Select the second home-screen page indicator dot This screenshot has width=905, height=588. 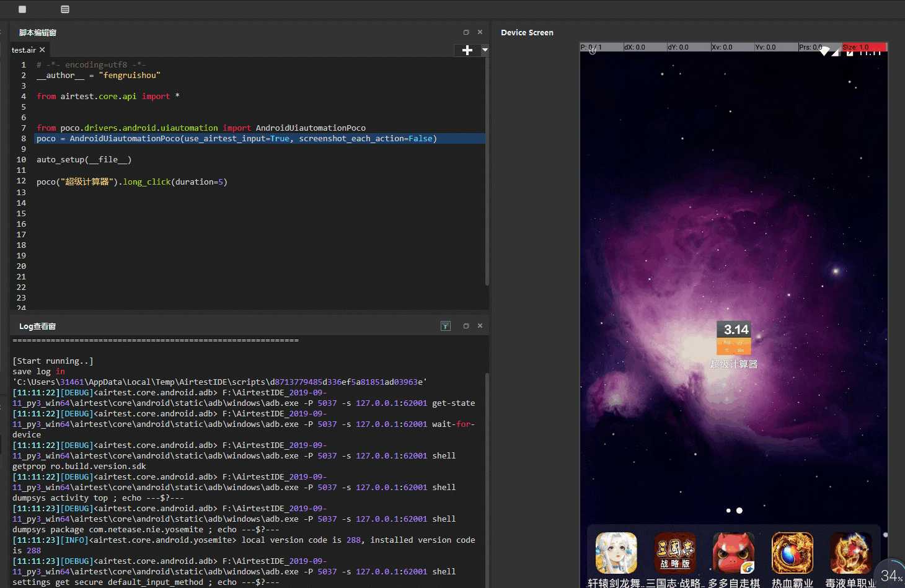[739, 511]
